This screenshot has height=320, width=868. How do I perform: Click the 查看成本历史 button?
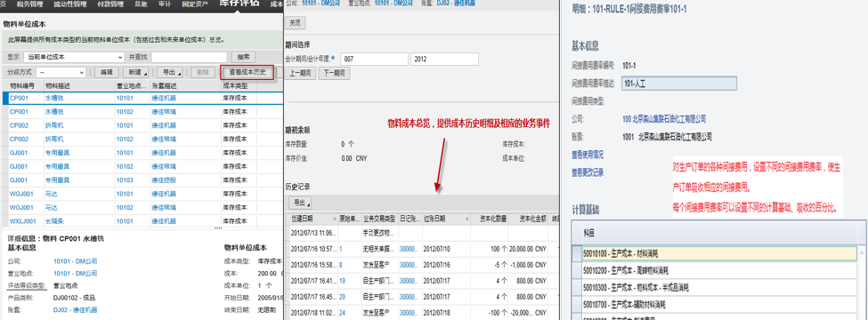[x=247, y=72]
